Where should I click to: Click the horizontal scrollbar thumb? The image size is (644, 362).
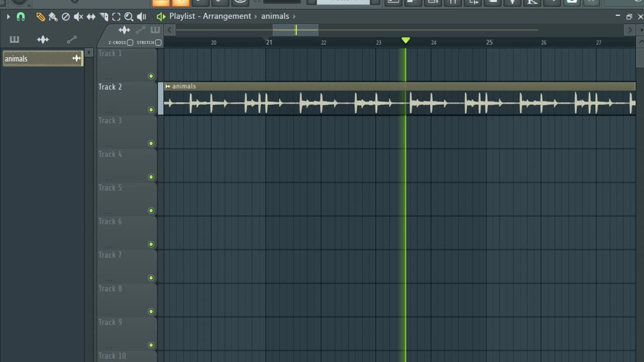click(295, 30)
